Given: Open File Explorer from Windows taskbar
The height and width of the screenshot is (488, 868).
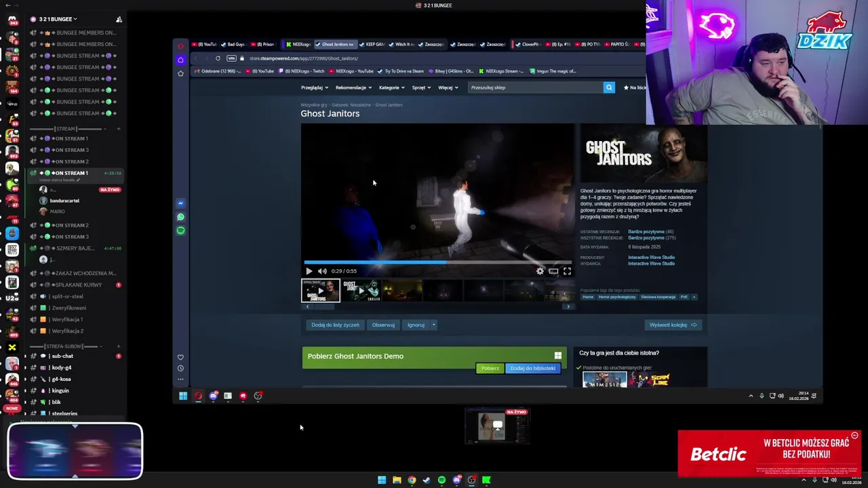Looking at the screenshot, I should [x=397, y=480].
